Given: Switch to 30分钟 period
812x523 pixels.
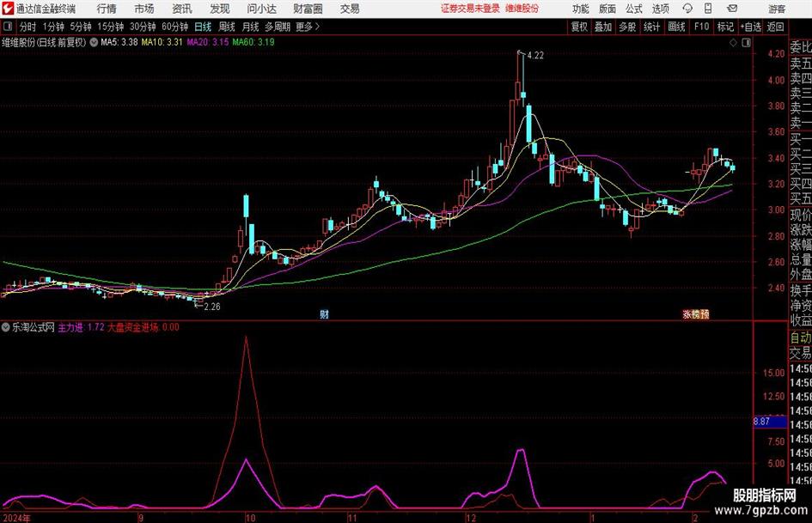Looking at the screenshot, I should (143, 27).
